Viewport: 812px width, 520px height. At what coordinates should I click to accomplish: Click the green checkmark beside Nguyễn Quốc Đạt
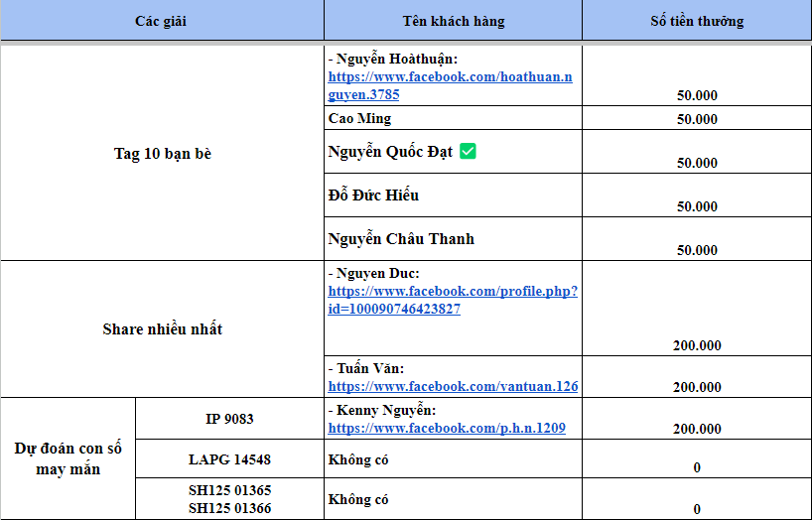(x=469, y=152)
